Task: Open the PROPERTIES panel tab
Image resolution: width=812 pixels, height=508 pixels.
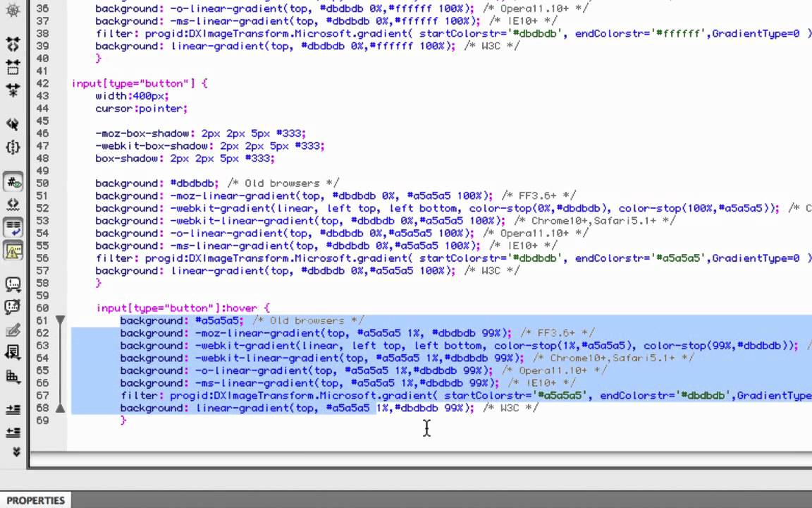Action: click(x=36, y=500)
